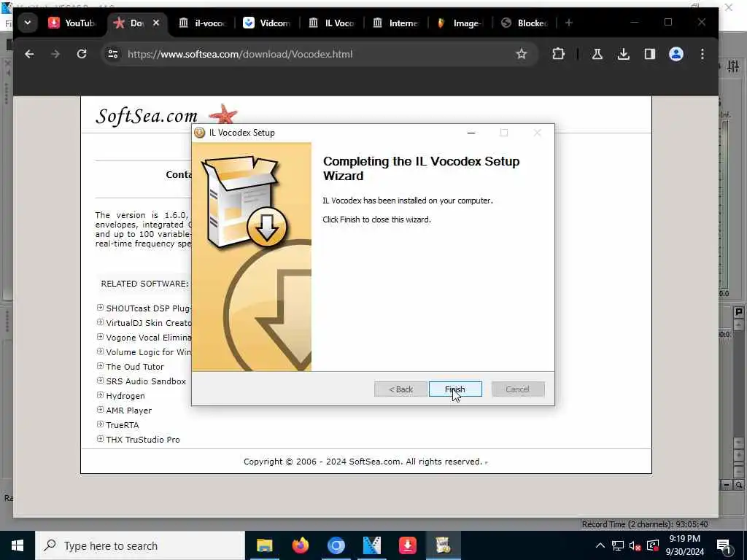Open The Oud Tutor link
This screenshot has height=560, width=747.
point(135,367)
